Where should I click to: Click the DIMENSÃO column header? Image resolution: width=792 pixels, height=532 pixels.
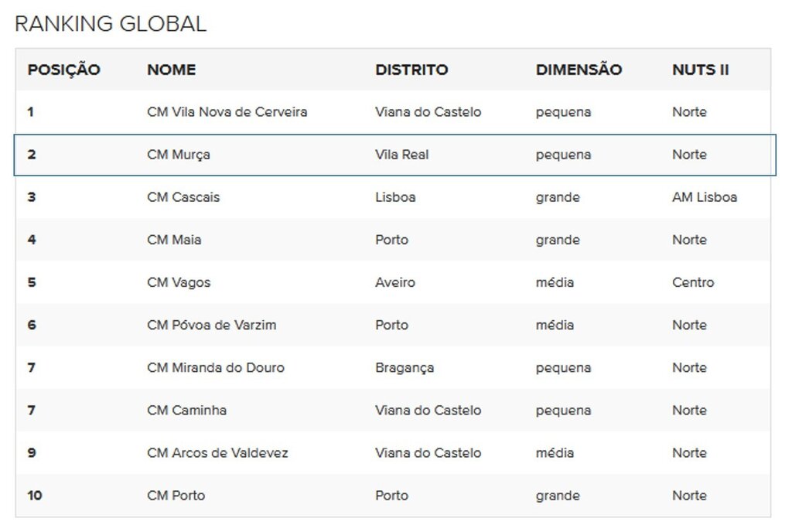coord(579,70)
